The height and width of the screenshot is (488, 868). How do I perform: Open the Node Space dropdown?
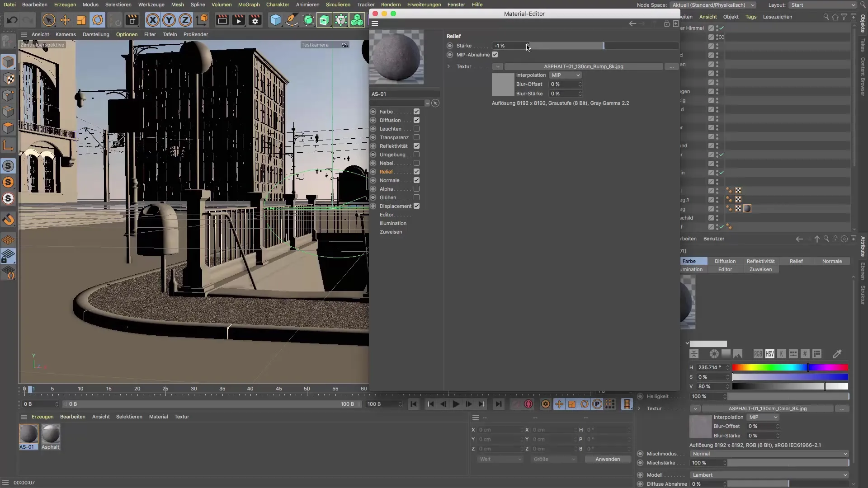click(713, 5)
